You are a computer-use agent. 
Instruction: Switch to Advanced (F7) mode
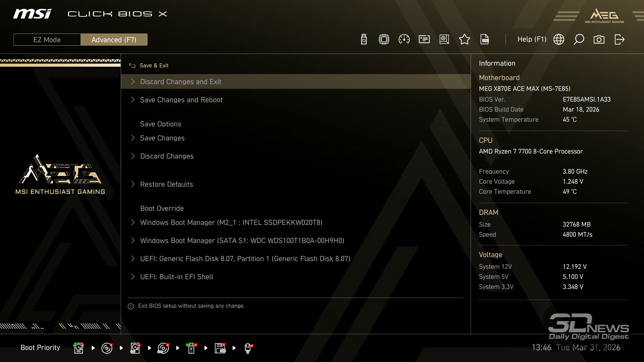coord(114,40)
